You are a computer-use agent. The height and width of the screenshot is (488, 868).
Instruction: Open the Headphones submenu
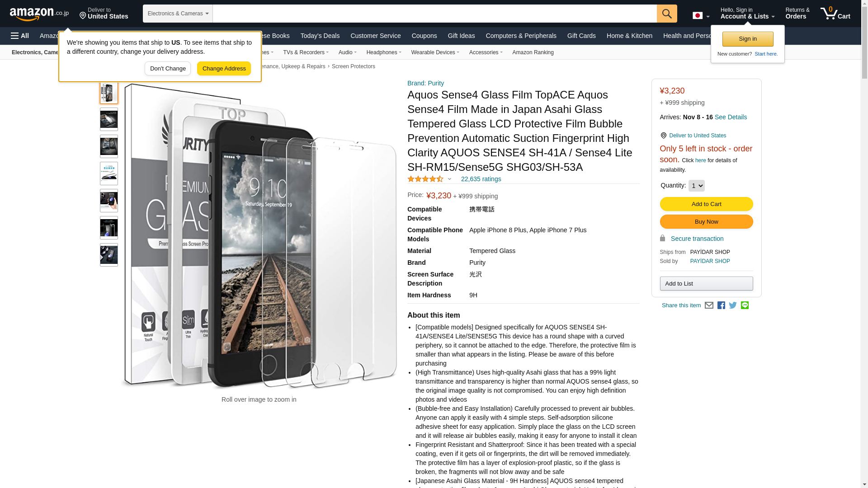coord(384,52)
